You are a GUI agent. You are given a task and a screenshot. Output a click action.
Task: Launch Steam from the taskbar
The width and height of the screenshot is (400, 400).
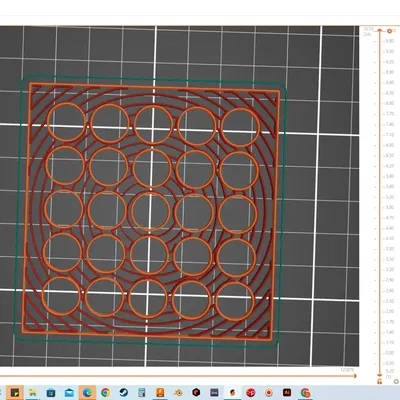(124, 392)
